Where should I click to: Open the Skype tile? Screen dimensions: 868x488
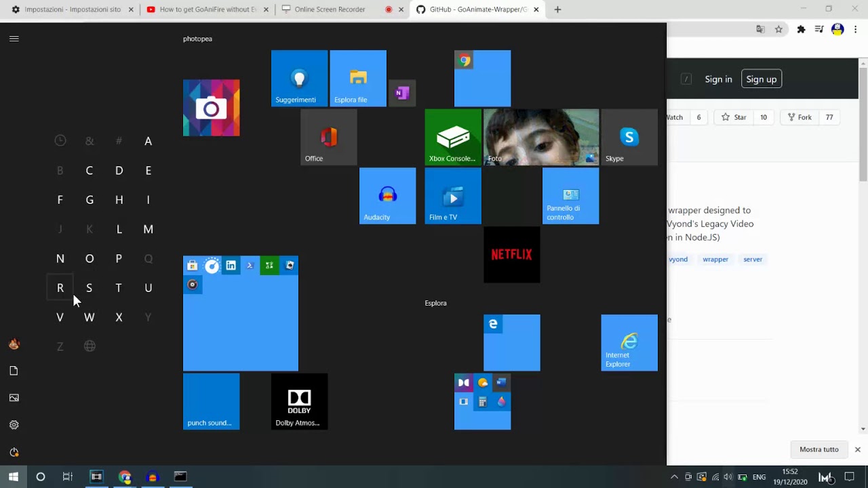629,137
